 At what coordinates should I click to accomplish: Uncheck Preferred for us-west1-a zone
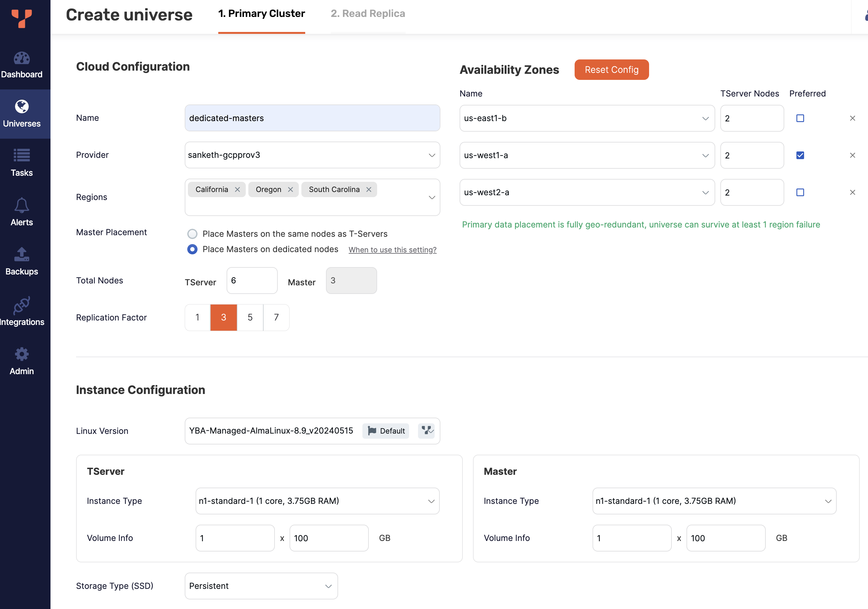click(x=800, y=155)
